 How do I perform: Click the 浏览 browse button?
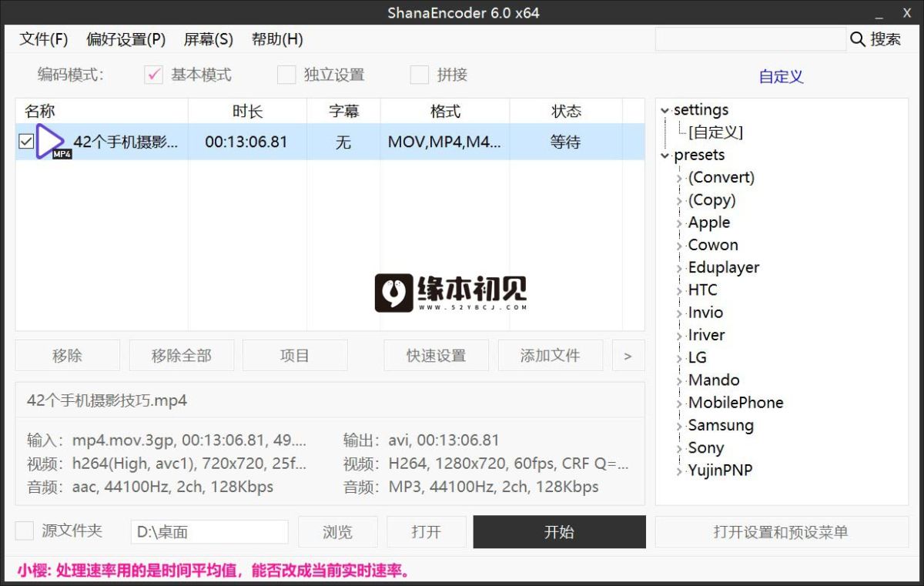coord(337,532)
